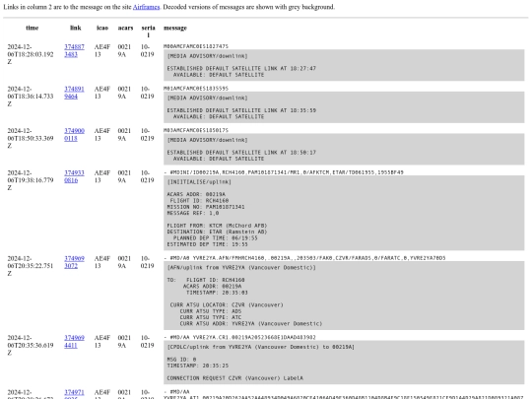Click 'DESTINATION: ETAR (Ramstein AB)' line
The height and width of the screenshot is (399, 532).
point(217,232)
